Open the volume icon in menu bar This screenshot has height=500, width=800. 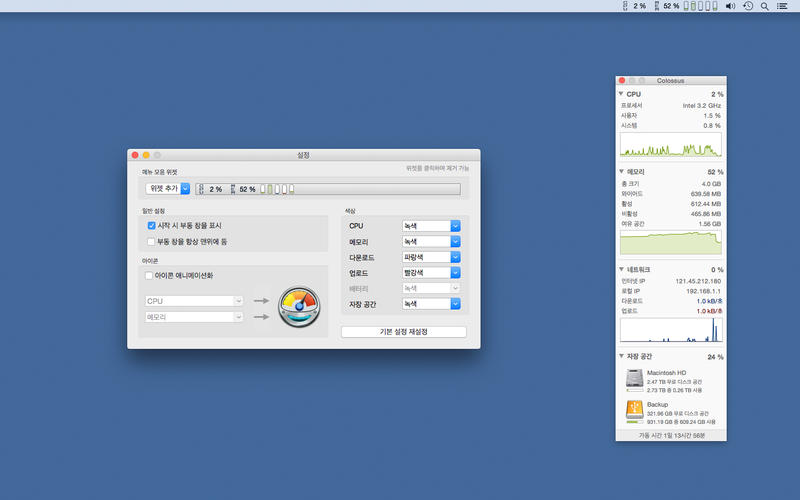coord(730,6)
